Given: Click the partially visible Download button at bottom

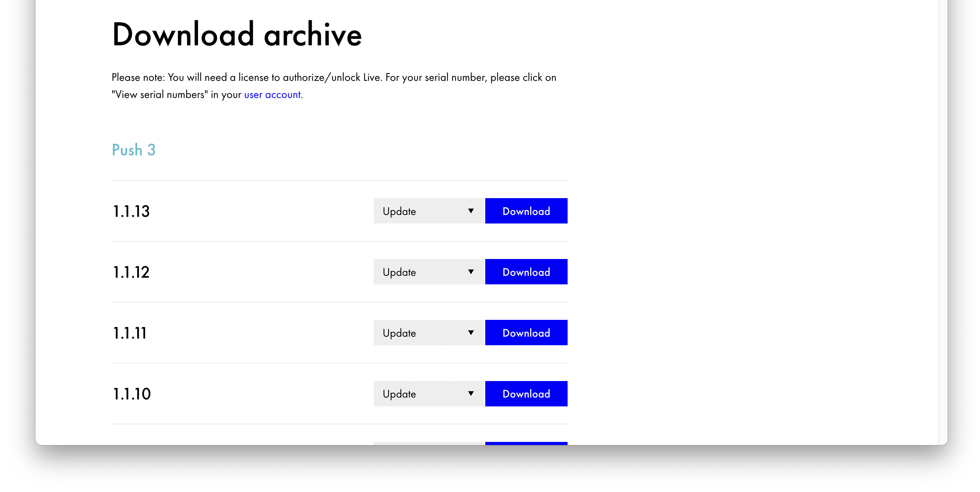Looking at the screenshot, I should pos(526,443).
